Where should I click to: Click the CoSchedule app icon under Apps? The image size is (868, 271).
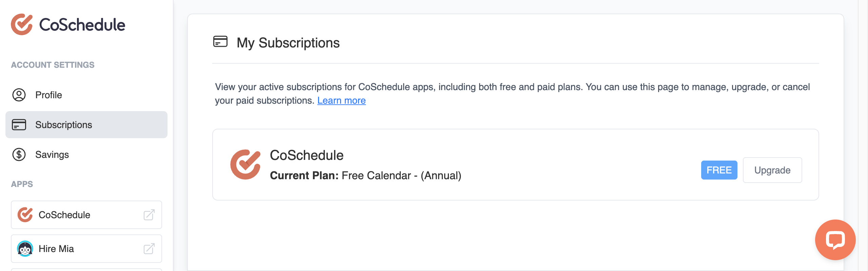pyautogui.click(x=24, y=214)
